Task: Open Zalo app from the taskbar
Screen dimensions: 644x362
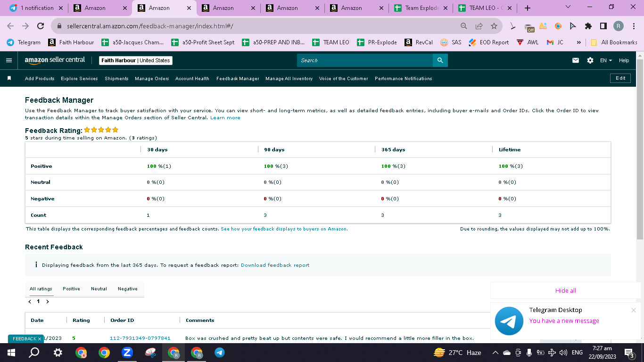Action: click(x=127, y=353)
